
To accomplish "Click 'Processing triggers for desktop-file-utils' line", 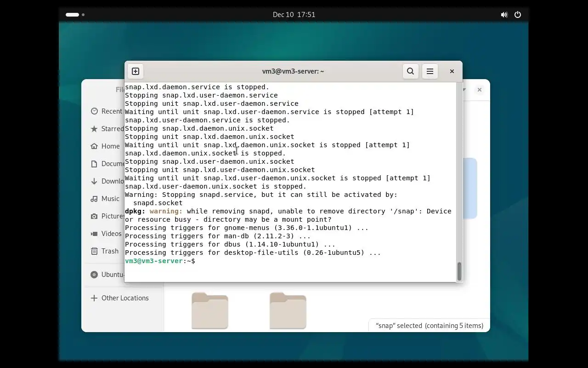I will pos(253,253).
